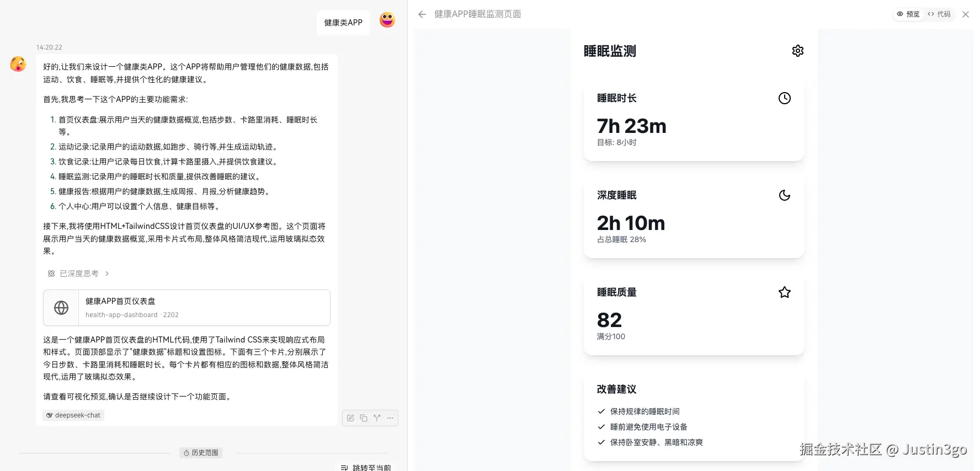
Task: Copy the assistant message with copy icon
Action: [364, 418]
